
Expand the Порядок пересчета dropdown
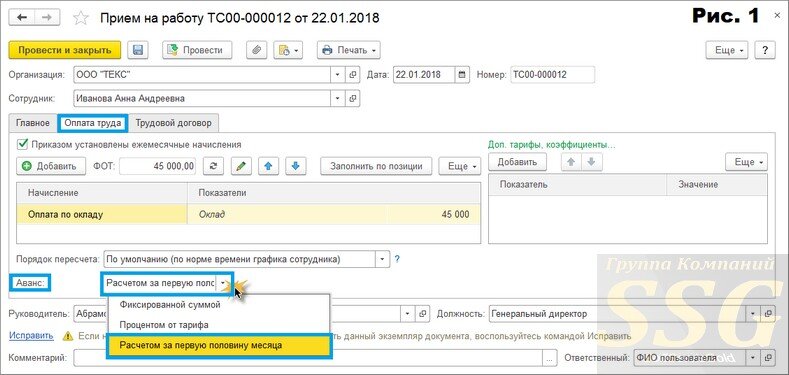383,260
